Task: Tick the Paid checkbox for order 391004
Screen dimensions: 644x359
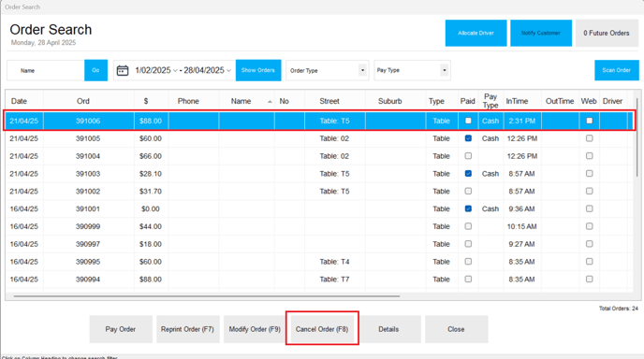Action: point(468,156)
